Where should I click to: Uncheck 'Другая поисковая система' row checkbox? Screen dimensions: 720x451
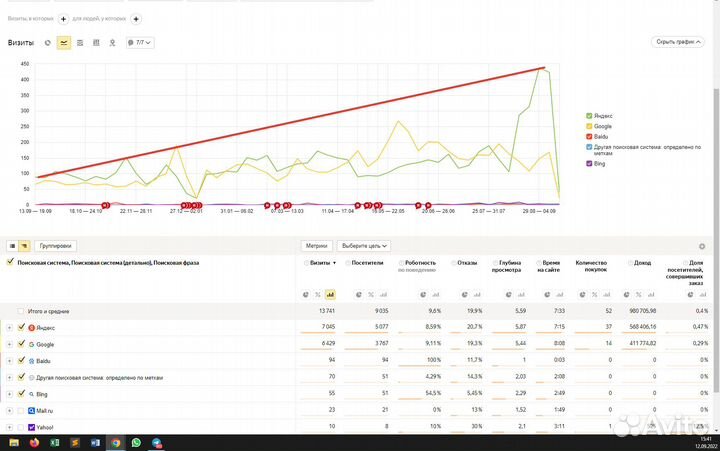click(21, 377)
